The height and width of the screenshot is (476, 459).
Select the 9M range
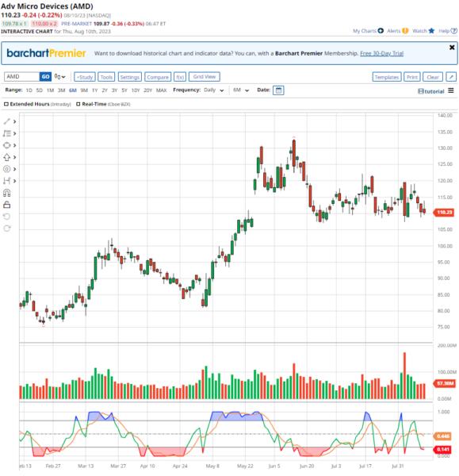[x=84, y=90]
